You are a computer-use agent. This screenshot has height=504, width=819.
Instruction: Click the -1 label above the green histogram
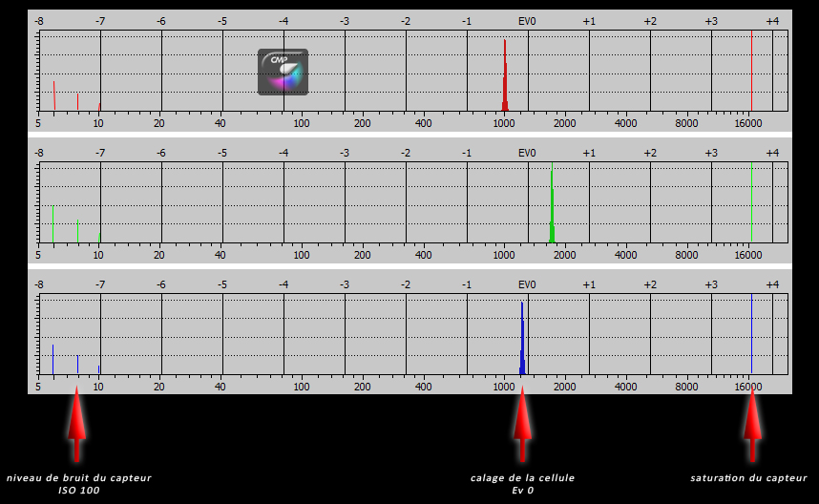click(467, 153)
